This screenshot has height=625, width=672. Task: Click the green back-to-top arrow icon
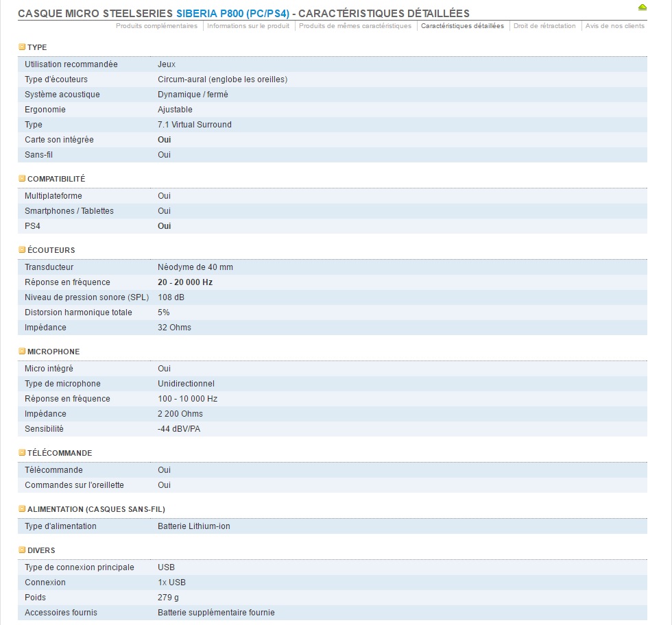click(642, 7)
